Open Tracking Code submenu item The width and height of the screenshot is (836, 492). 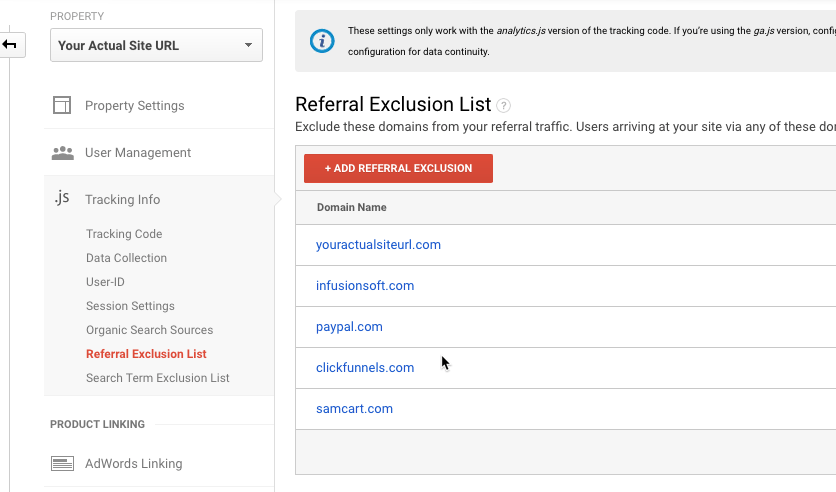(124, 234)
